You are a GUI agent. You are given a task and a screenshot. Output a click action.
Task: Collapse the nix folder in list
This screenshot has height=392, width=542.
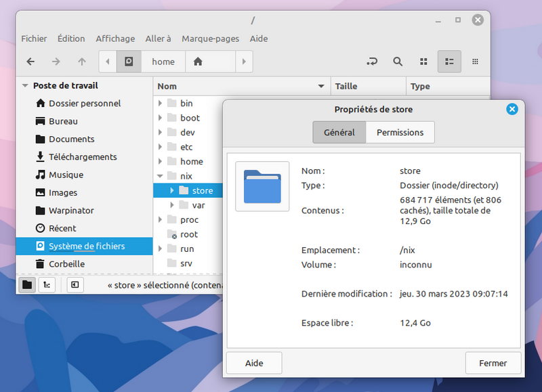tap(161, 177)
